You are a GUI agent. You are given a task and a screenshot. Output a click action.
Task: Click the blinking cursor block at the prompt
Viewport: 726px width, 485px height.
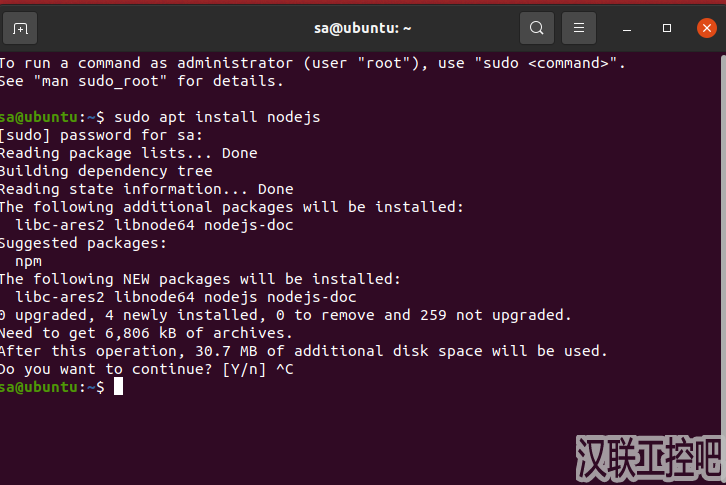(x=118, y=387)
